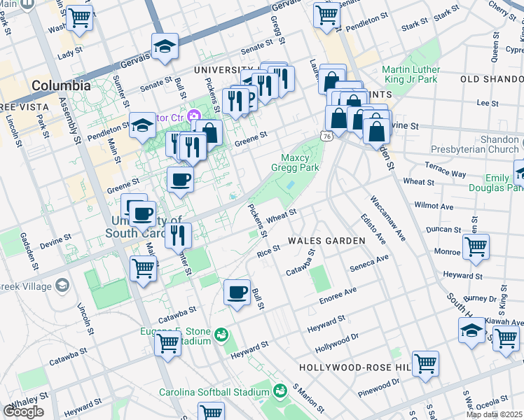Click the frontmost shopping bag marker on Harden St
Viewport: 524px width, 420px height.
(376, 132)
